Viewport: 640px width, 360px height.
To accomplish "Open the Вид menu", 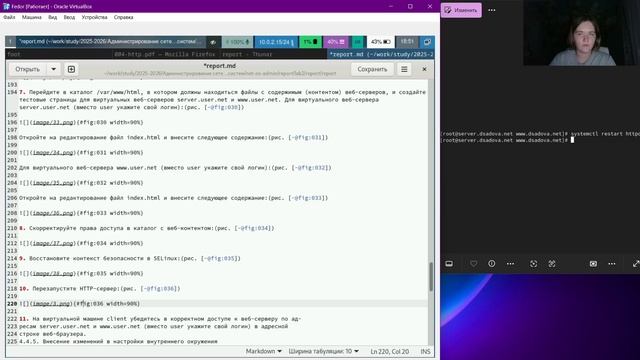I will pyautogui.click(x=53, y=17).
